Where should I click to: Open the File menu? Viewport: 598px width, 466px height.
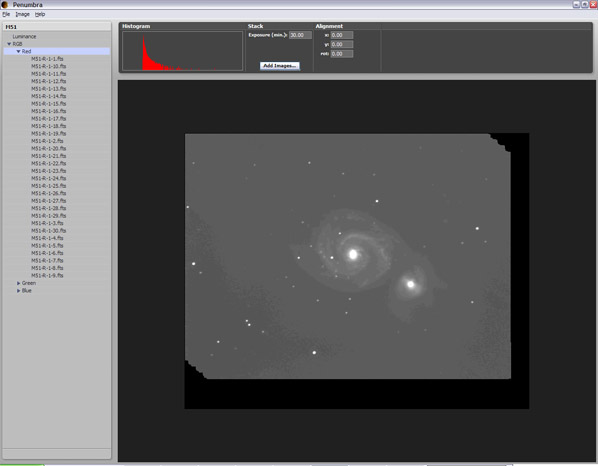6,14
